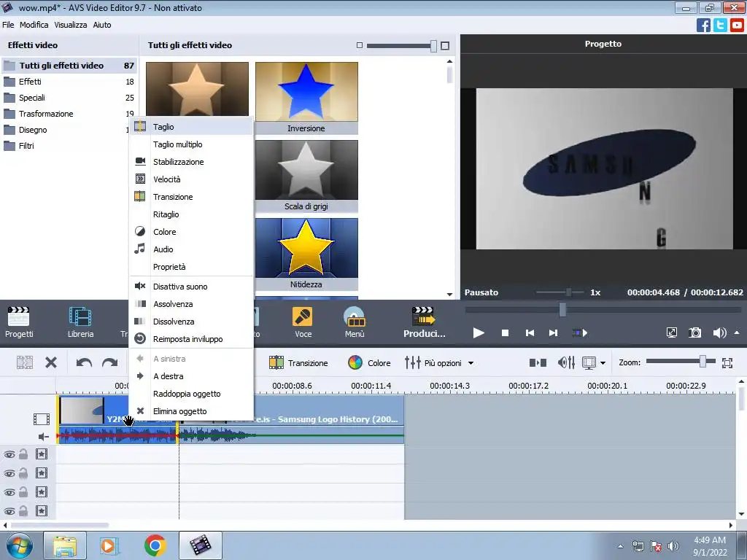Select Stabilizzazione in context menu
Image resolution: width=747 pixels, height=560 pixels.
[191, 162]
